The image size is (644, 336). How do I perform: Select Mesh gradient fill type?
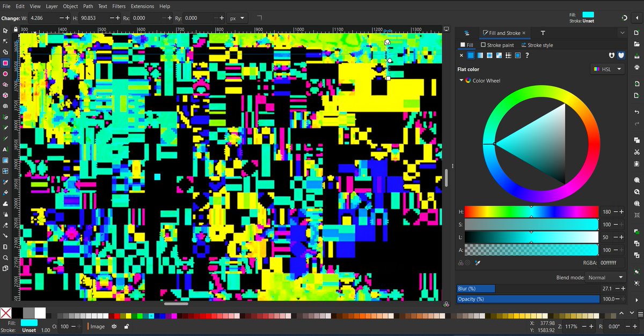coord(499,55)
